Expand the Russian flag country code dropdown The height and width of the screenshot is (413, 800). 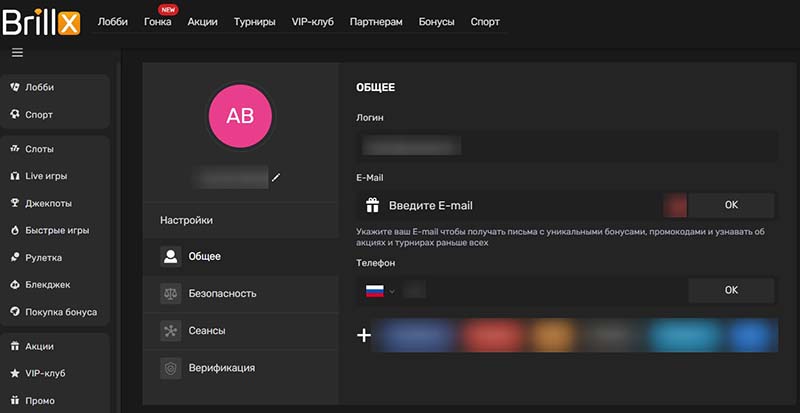(x=378, y=290)
